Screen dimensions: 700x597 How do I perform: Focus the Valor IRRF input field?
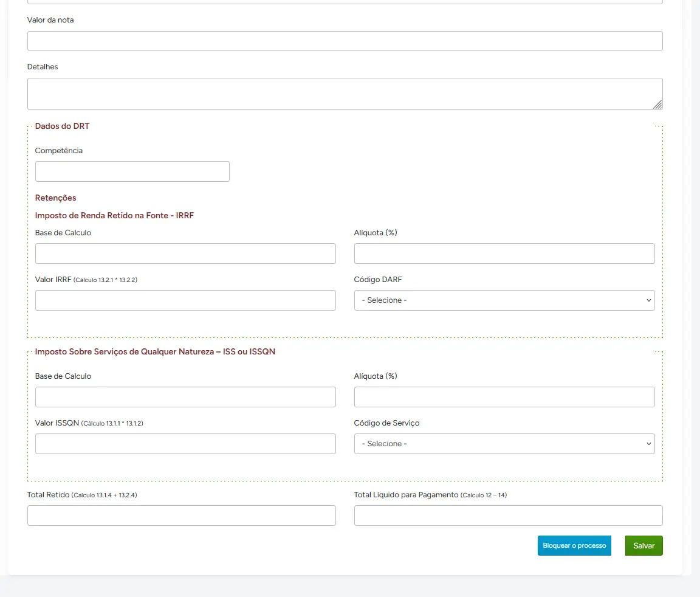point(185,300)
